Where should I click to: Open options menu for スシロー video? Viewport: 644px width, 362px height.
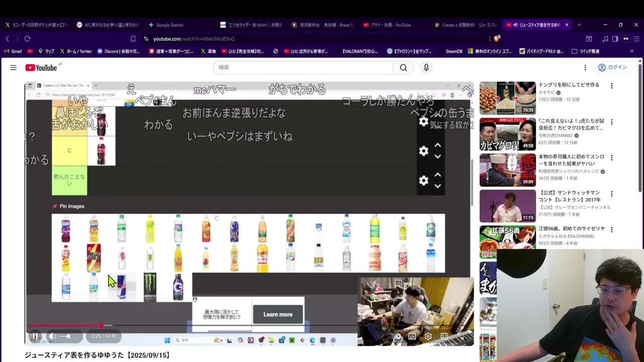612,158
